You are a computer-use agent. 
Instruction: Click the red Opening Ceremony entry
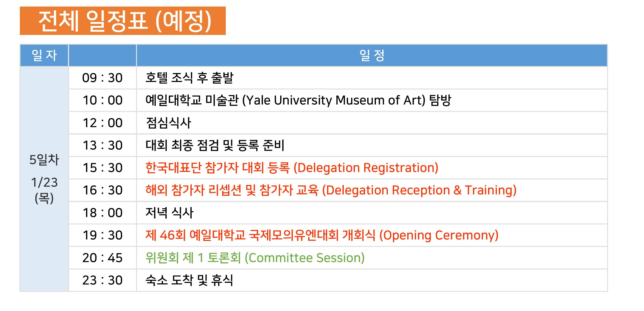[x=322, y=235]
